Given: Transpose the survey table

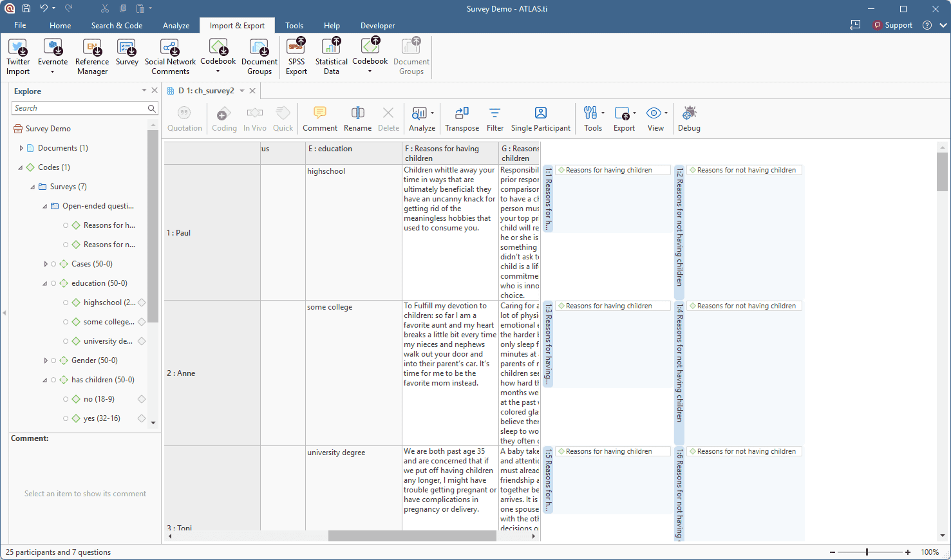Looking at the screenshot, I should [462, 119].
